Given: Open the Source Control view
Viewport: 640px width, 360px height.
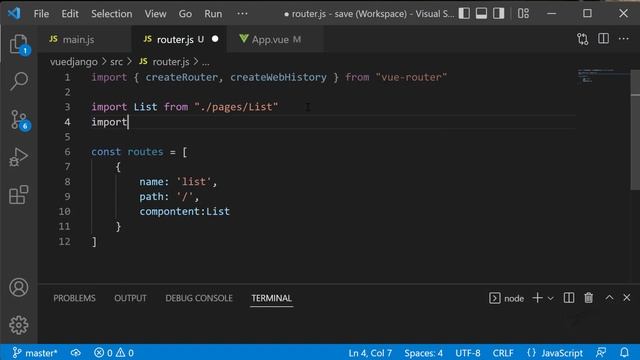Looking at the screenshot, I should point(19,120).
